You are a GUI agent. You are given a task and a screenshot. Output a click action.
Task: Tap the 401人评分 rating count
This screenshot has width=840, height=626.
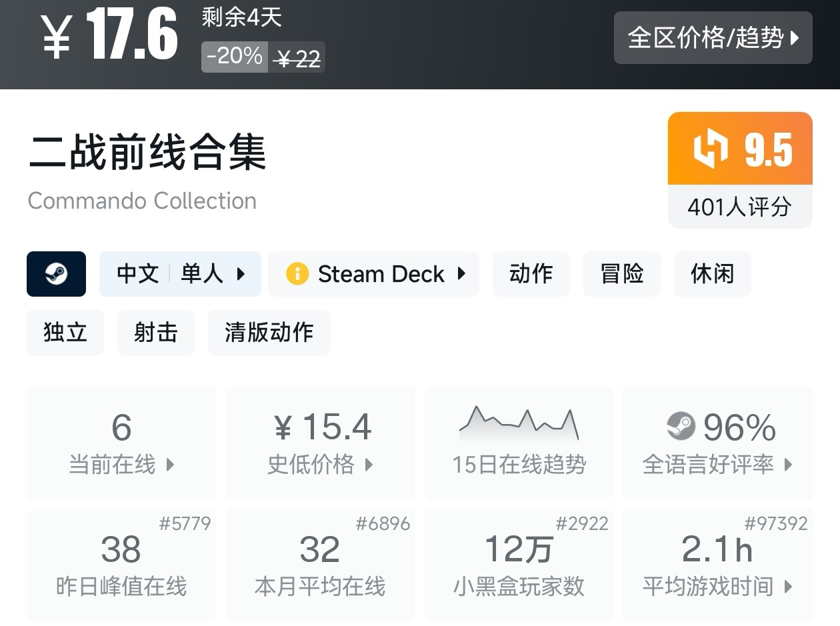(x=739, y=207)
